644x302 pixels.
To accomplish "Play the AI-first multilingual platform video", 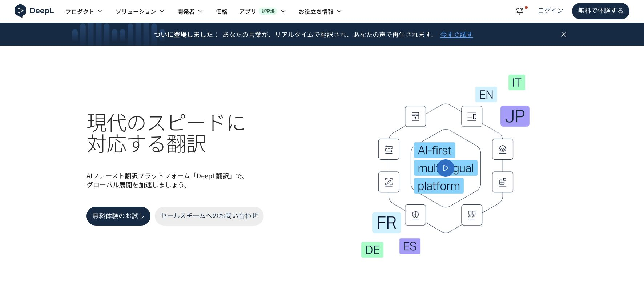I will click(x=446, y=168).
